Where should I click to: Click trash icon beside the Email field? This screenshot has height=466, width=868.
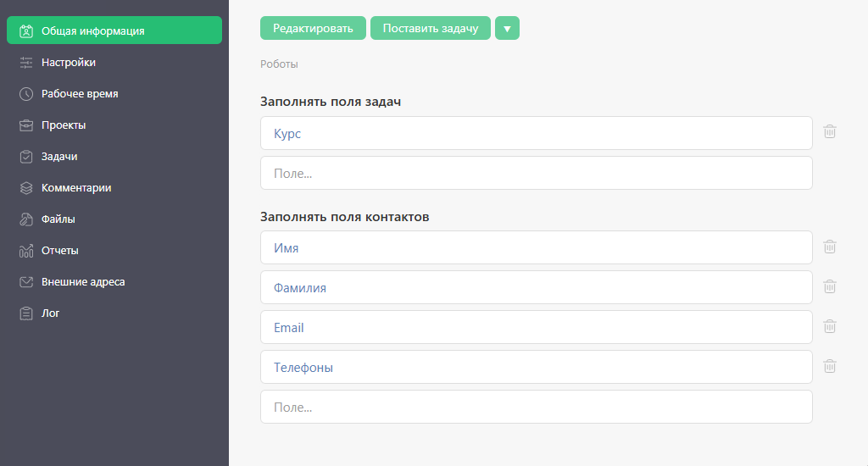pos(830,326)
